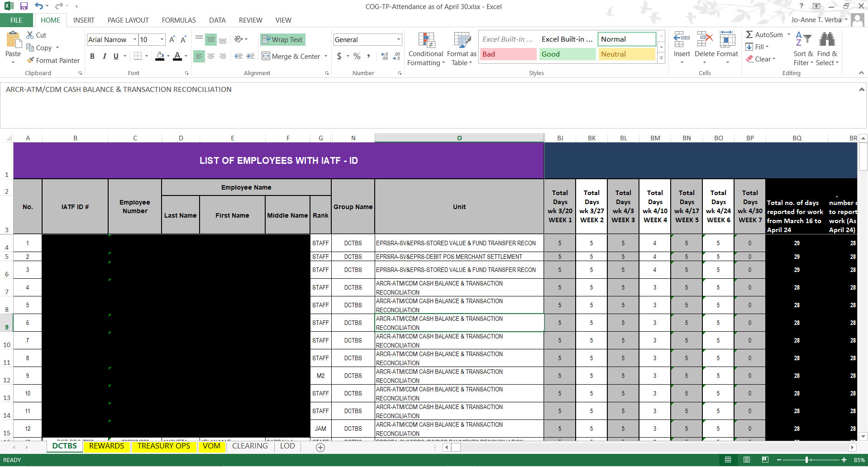Open Format as Table gallery
This screenshot has height=467, width=868.
[462, 49]
